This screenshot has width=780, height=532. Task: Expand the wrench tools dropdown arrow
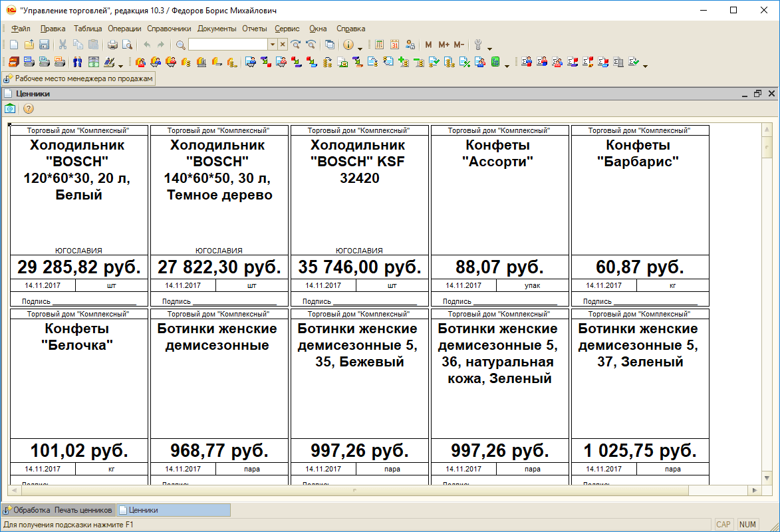click(489, 47)
